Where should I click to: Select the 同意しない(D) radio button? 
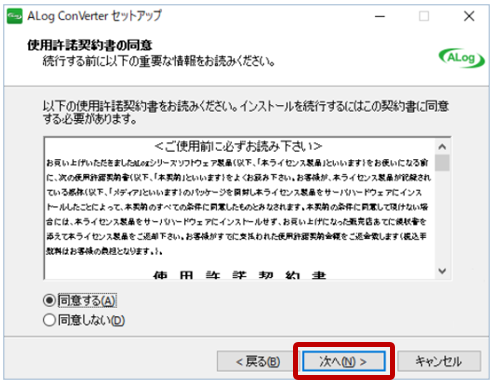pyautogui.click(x=49, y=320)
